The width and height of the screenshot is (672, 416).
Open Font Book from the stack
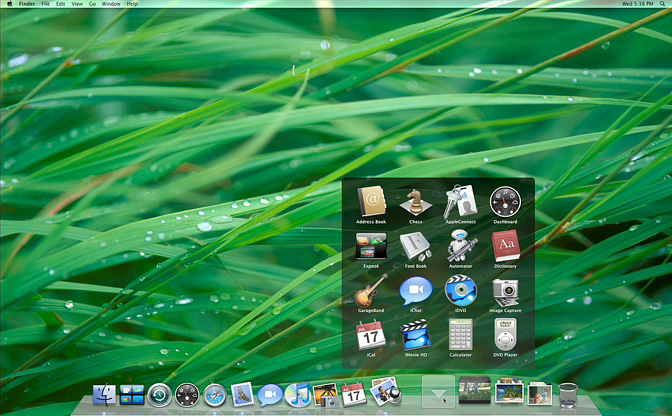point(416,246)
